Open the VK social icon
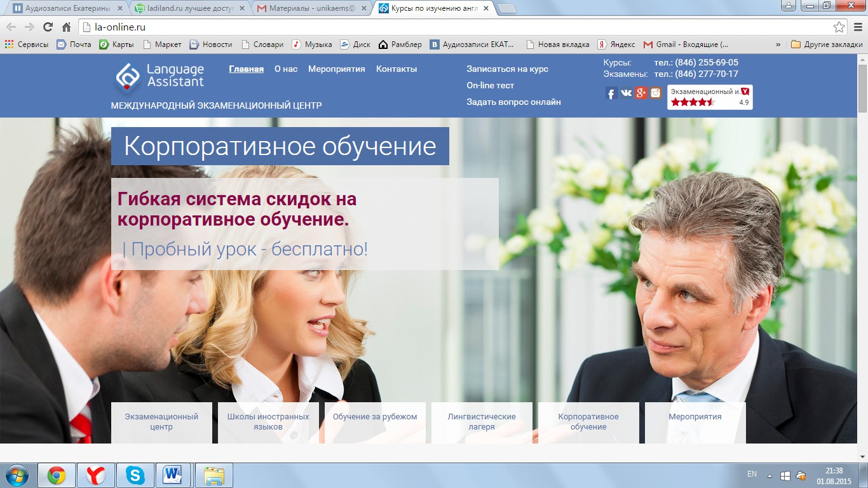868x488 pixels. [x=626, y=93]
